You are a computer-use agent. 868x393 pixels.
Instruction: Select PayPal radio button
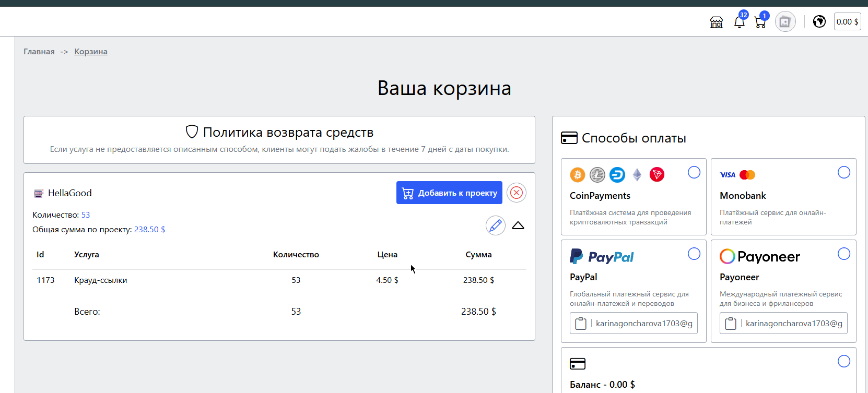(694, 254)
